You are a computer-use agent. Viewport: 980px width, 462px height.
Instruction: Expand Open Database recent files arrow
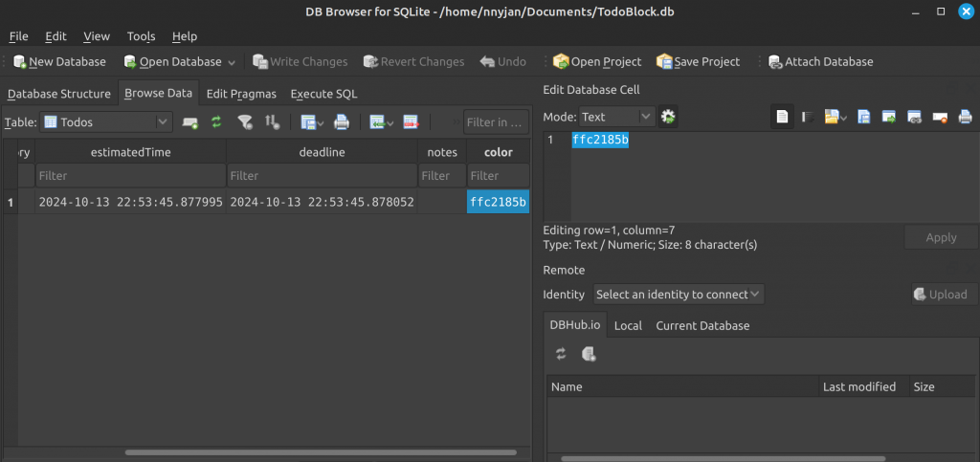[x=232, y=62]
